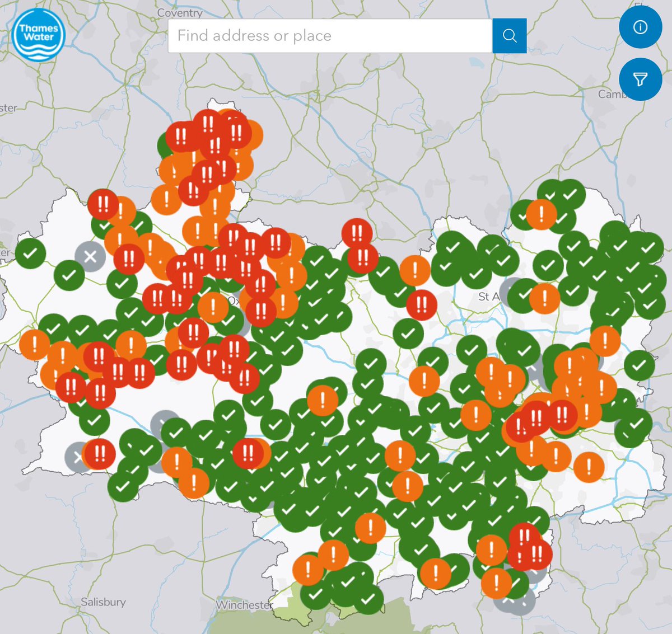Click the lone green check marker at the far left
The height and width of the screenshot is (634, 672).
[31, 252]
